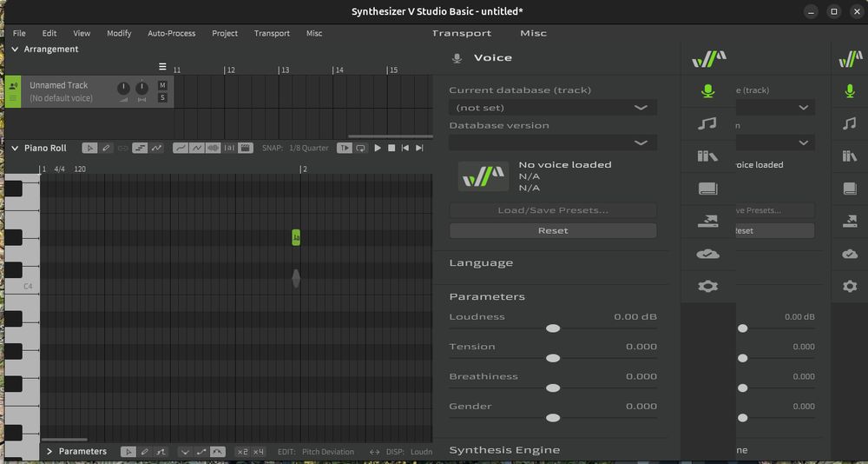Click the x2 zoom button

pyautogui.click(x=242, y=452)
